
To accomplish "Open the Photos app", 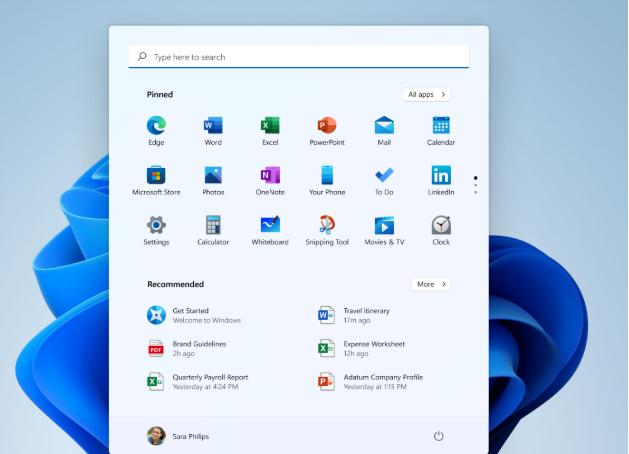I will (x=213, y=175).
